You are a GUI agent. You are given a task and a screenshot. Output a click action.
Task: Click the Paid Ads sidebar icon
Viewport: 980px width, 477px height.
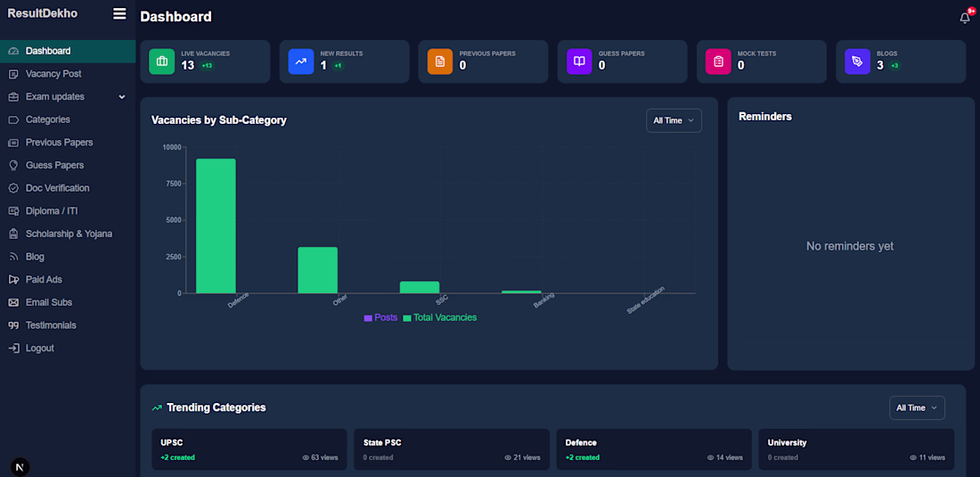[x=13, y=279]
